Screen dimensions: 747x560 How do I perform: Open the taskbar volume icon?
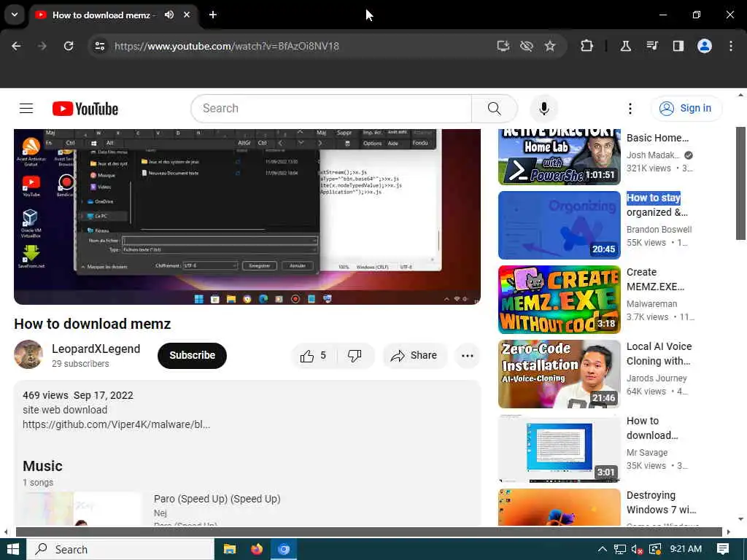pos(638,550)
